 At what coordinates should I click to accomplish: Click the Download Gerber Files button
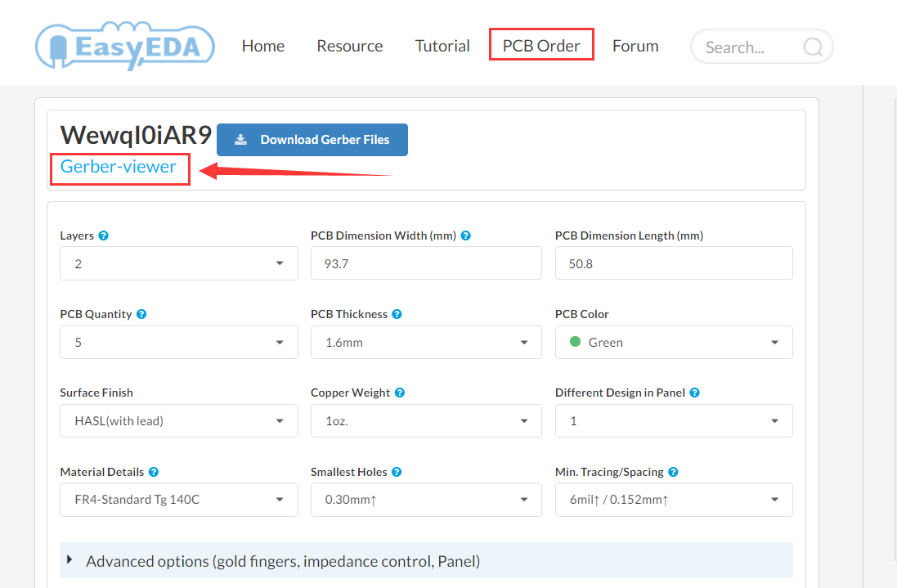[x=312, y=139]
